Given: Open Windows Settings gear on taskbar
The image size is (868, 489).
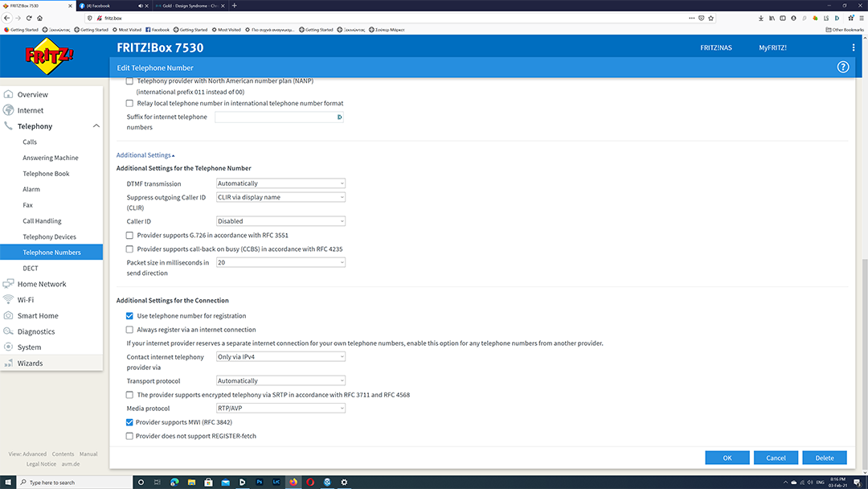Looking at the screenshot, I should point(344,482).
